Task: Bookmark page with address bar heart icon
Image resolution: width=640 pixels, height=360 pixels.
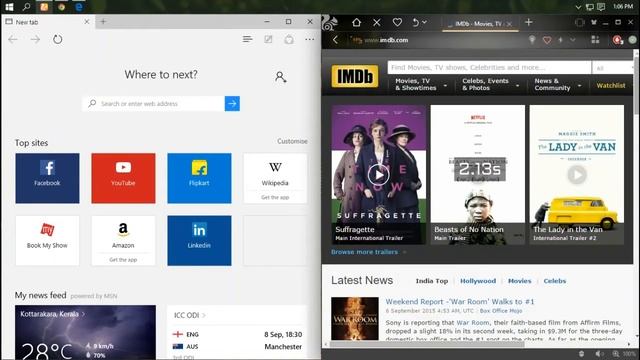Action: 547,40
